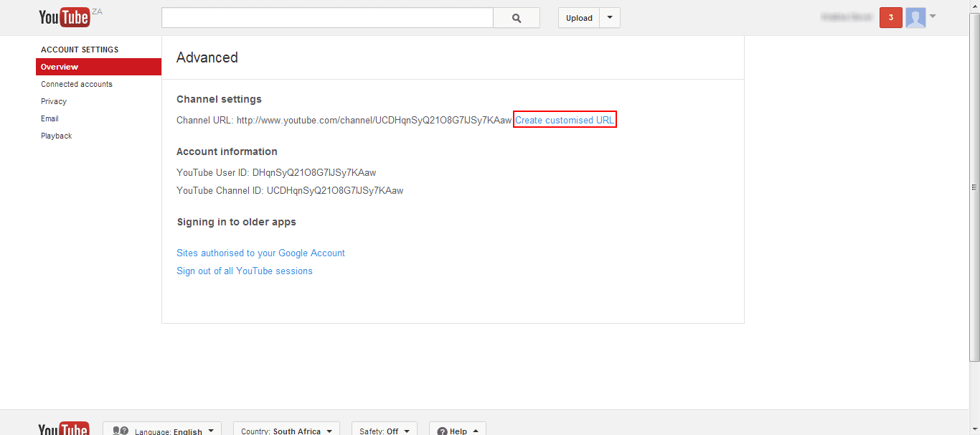Image resolution: width=980 pixels, height=435 pixels.
Task: Click the YouTube User ID line
Action: (x=276, y=172)
